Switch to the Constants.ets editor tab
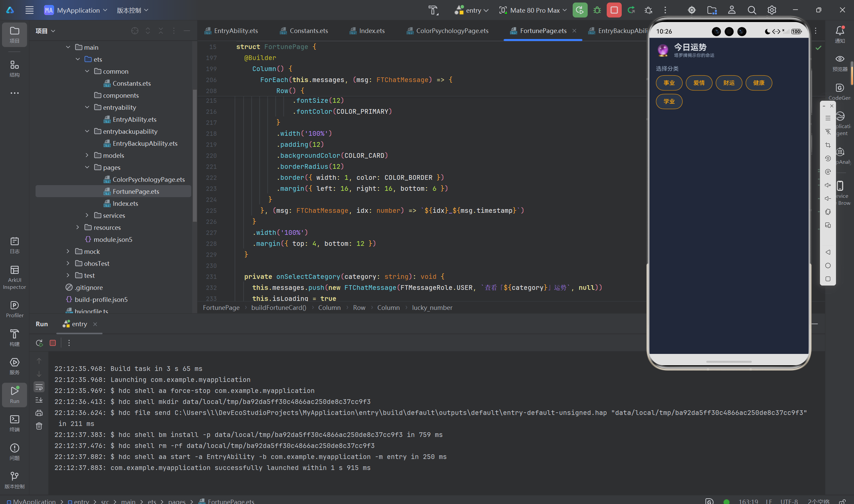Screen dimensions: 854x504 [x=304, y=31]
